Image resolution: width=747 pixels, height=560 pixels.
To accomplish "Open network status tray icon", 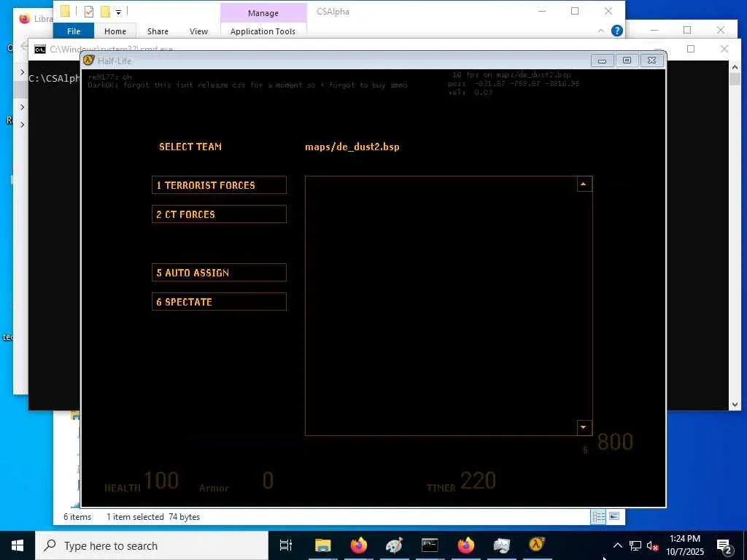I will [x=635, y=545].
